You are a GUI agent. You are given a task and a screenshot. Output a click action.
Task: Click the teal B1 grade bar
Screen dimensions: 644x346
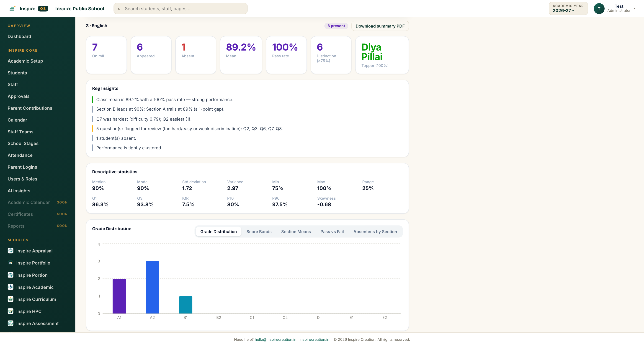186,305
